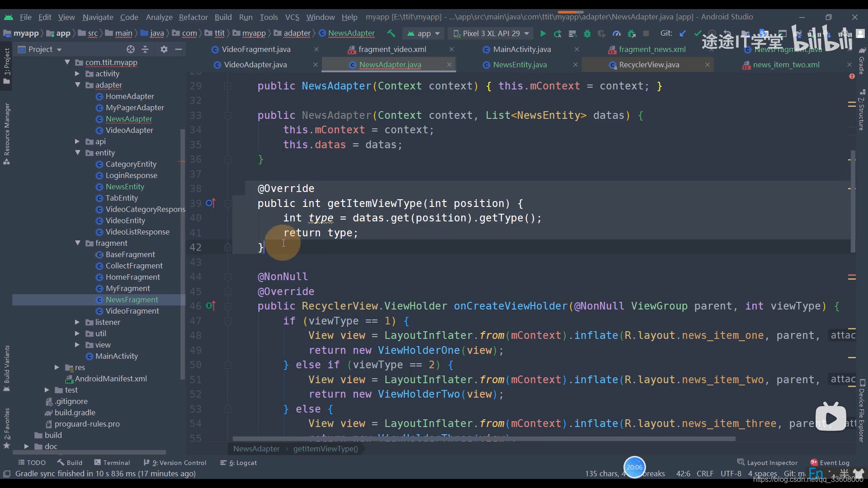
Task: Open Project view selector dropdown
Action: [x=40, y=49]
